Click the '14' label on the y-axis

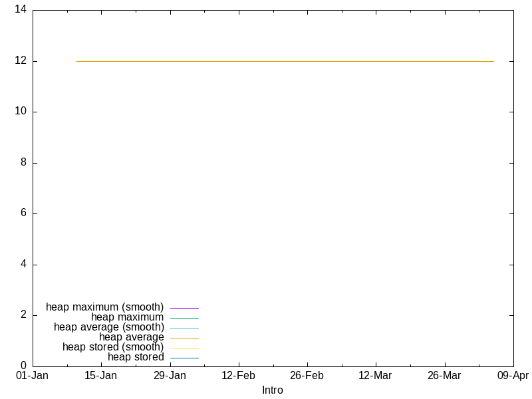coord(20,10)
